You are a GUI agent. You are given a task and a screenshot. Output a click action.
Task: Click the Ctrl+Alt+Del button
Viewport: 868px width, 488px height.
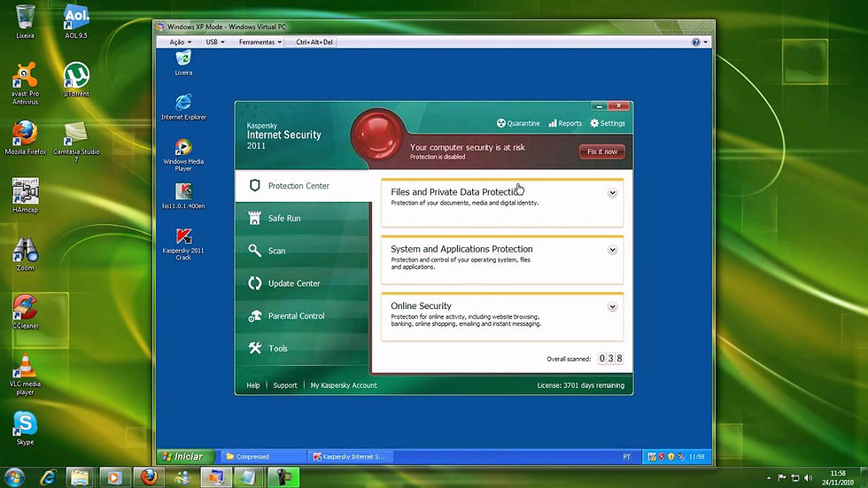(314, 42)
